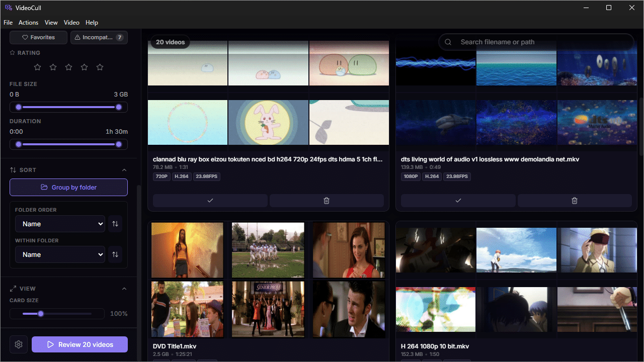Open the Help menu
Screen dimensions: 644x362
(x=92, y=23)
